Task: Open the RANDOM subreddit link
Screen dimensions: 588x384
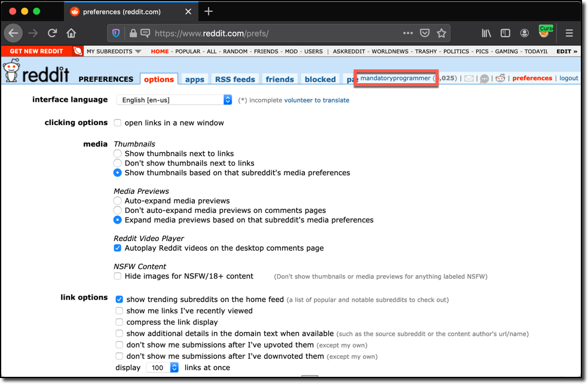Action: tap(235, 51)
